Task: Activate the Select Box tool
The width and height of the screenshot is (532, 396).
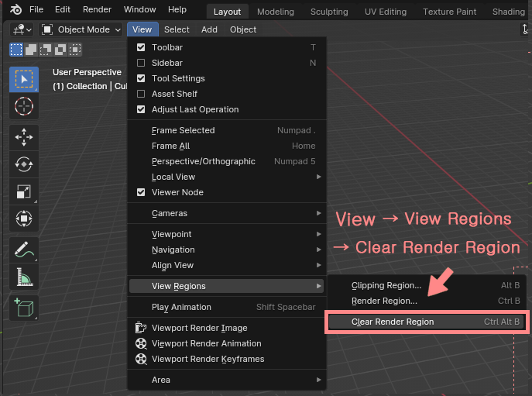Action: pyautogui.click(x=24, y=80)
